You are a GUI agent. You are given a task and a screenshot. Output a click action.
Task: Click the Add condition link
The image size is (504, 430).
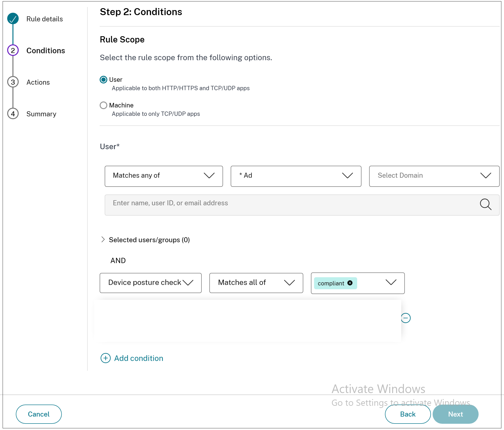click(139, 358)
